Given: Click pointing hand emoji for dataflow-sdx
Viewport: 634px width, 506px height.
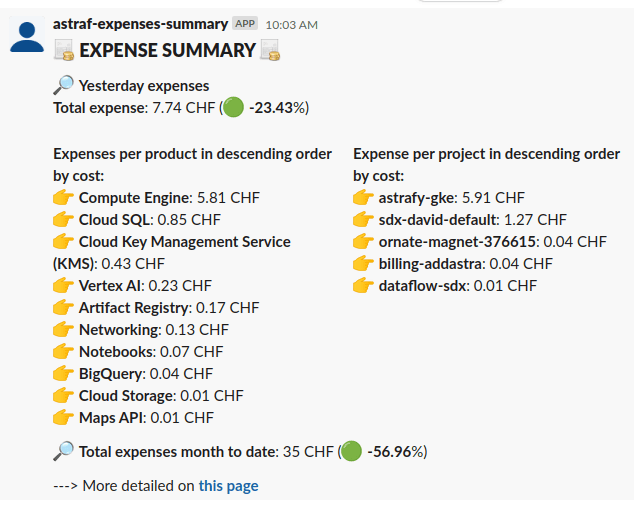Looking at the screenshot, I should (363, 286).
